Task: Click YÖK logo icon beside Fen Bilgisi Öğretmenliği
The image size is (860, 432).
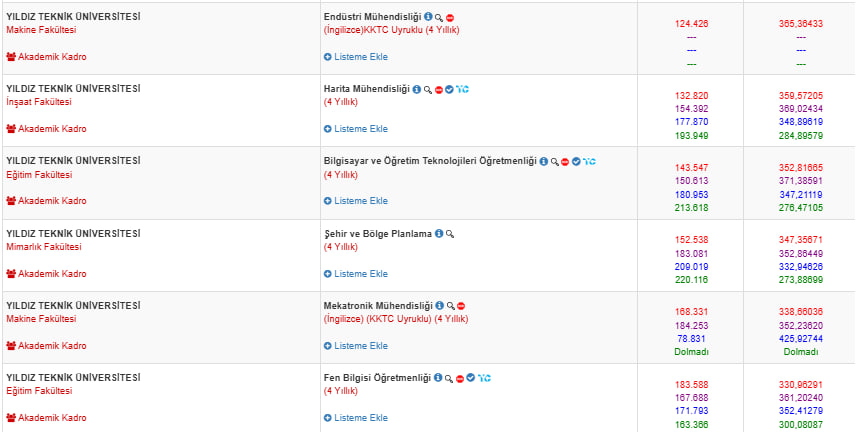Action: [x=484, y=377]
